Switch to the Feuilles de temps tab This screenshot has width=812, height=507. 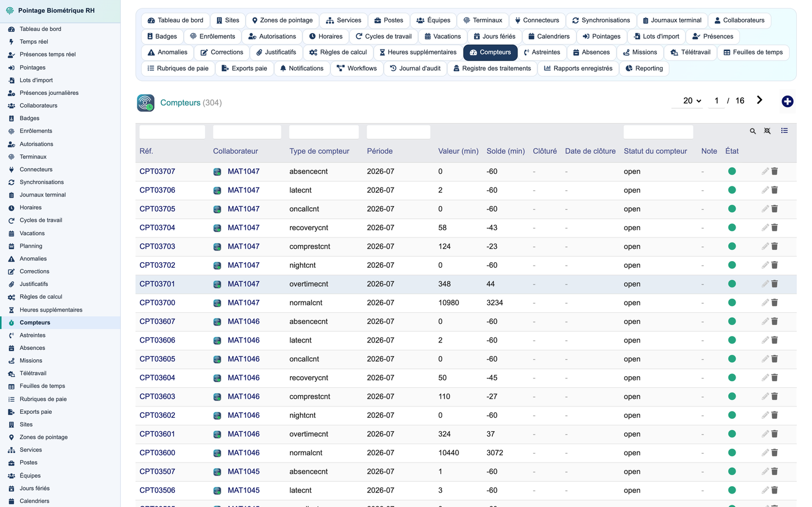tap(753, 52)
